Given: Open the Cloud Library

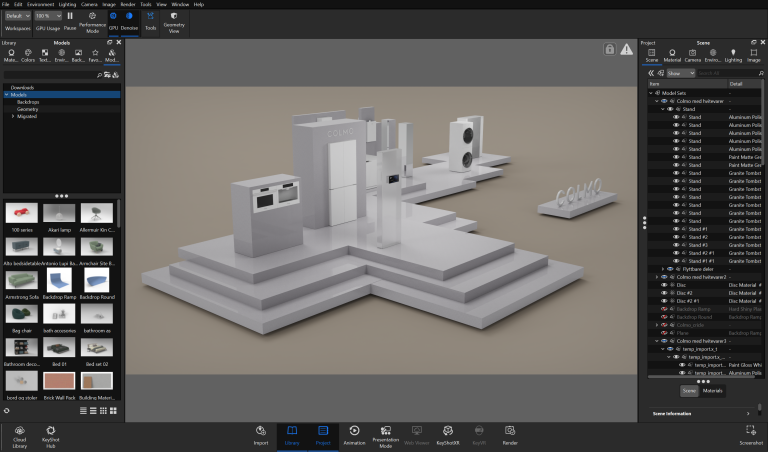Looking at the screenshot, I should click(20, 431).
